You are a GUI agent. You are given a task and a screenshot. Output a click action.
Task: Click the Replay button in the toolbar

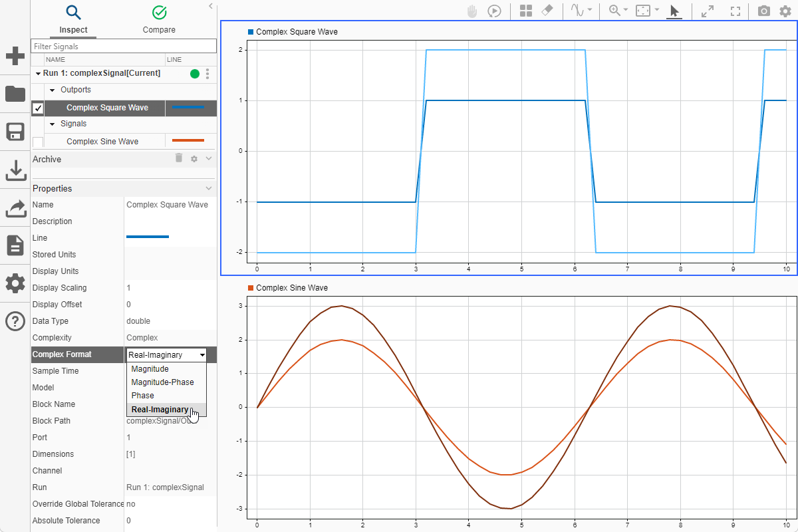point(494,11)
